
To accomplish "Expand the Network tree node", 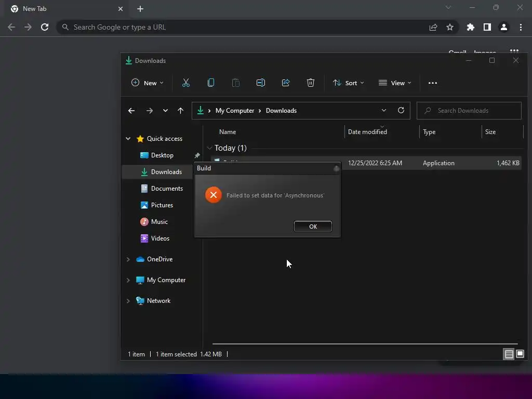I will pos(128,301).
